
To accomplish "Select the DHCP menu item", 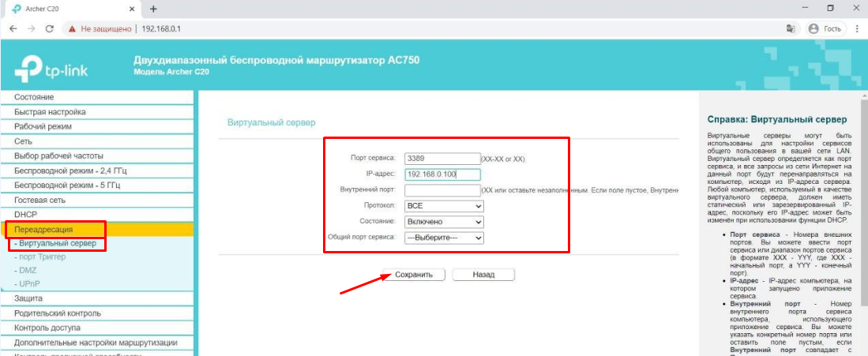I will pyautogui.click(x=26, y=214).
